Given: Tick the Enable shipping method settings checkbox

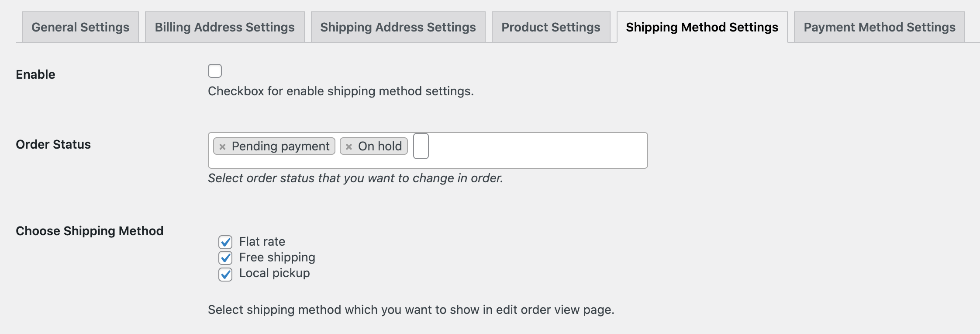Looking at the screenshot, I should pos(214,71).
